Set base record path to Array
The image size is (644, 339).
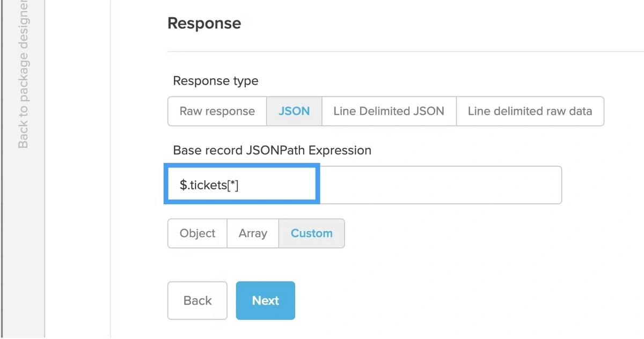click(253, 233)
